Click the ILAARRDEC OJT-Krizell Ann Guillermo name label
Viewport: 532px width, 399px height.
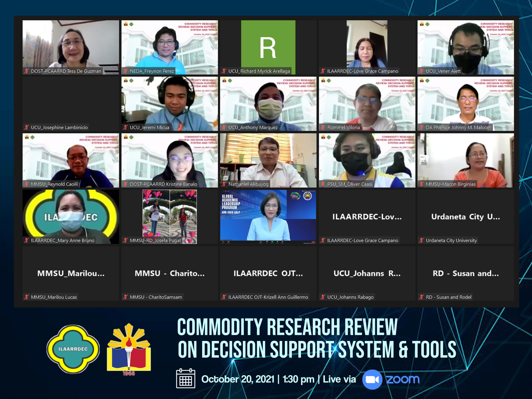(268, 297)
